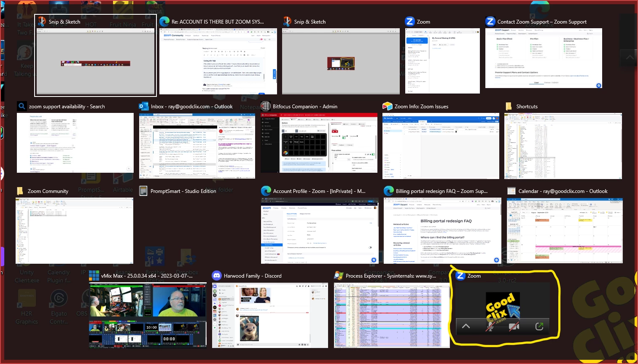Switch to the highlighted Snip & Sketch thumbnail
The height and width of the screenshot is (364, 638).
pos(95,62)
